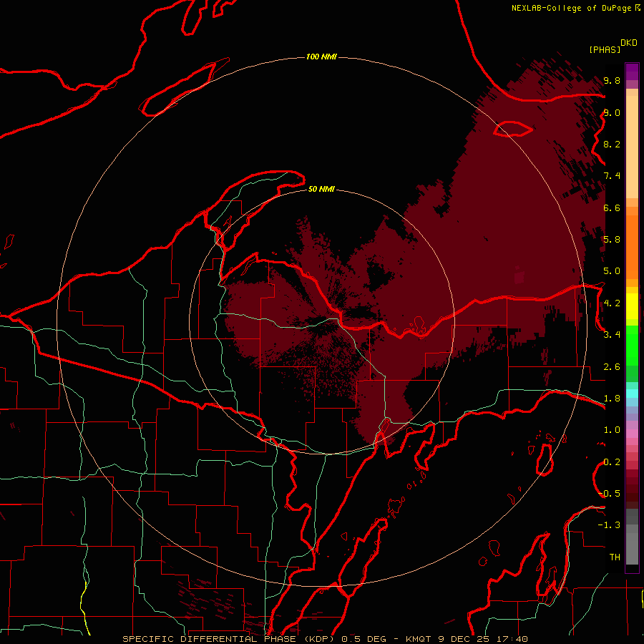Click the 100 NMI range ring label
Image resolution: width=644 pixels, height=644 pixels.
pos(321,57)
